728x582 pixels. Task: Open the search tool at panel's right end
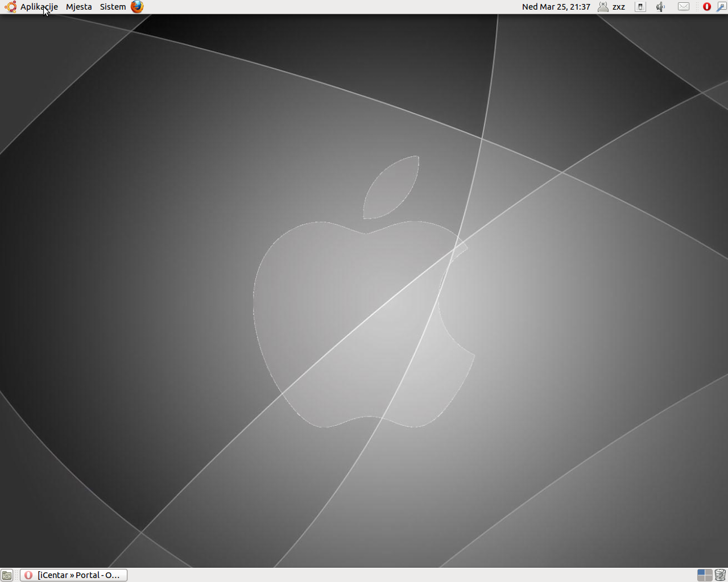pos(721,7)
